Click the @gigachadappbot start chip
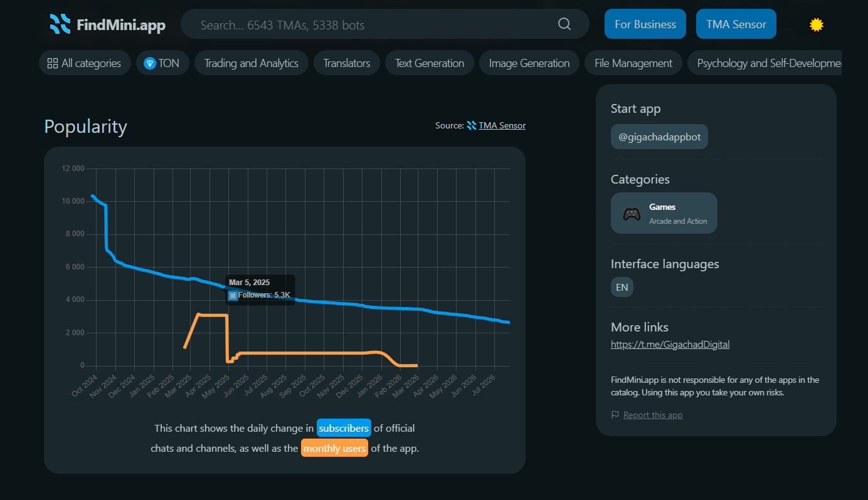Image resolution: width=868 pixels, height=500 pixels. click(660, 137)
